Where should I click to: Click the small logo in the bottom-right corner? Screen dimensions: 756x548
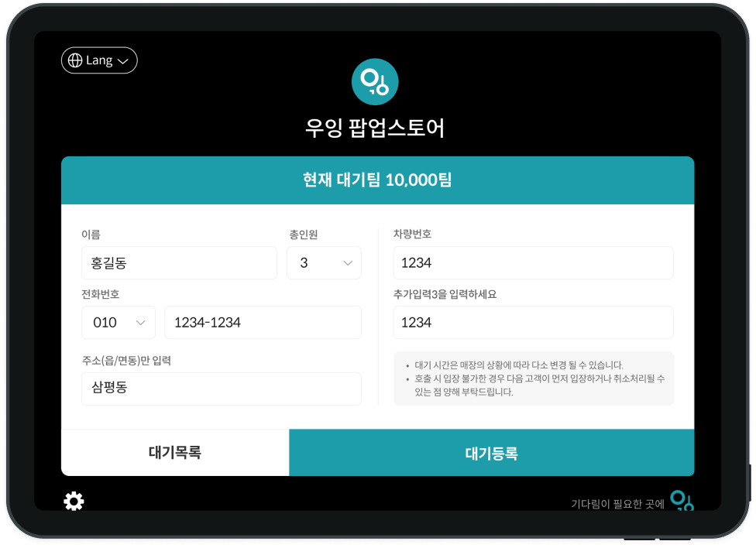(682, 501)
